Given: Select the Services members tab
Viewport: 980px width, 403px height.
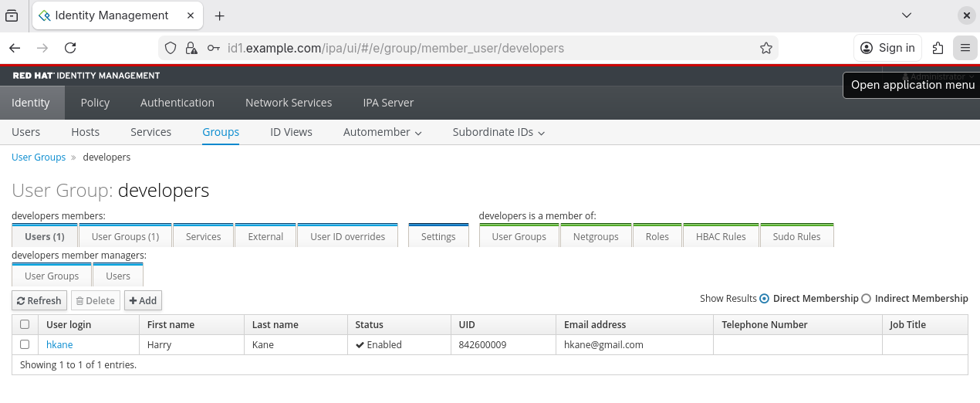Looking at the screenshot, I should coord(204,236).
